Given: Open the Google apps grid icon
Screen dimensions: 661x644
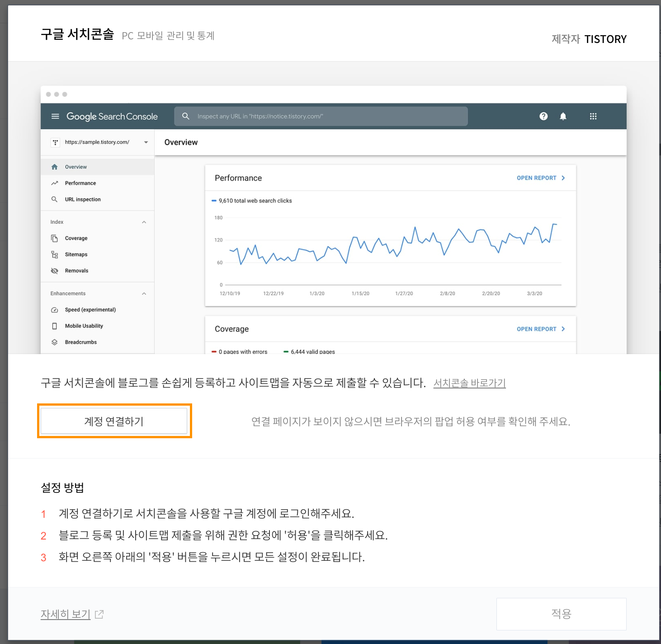Looking at the screenshot, I should [x=593, y=116].
